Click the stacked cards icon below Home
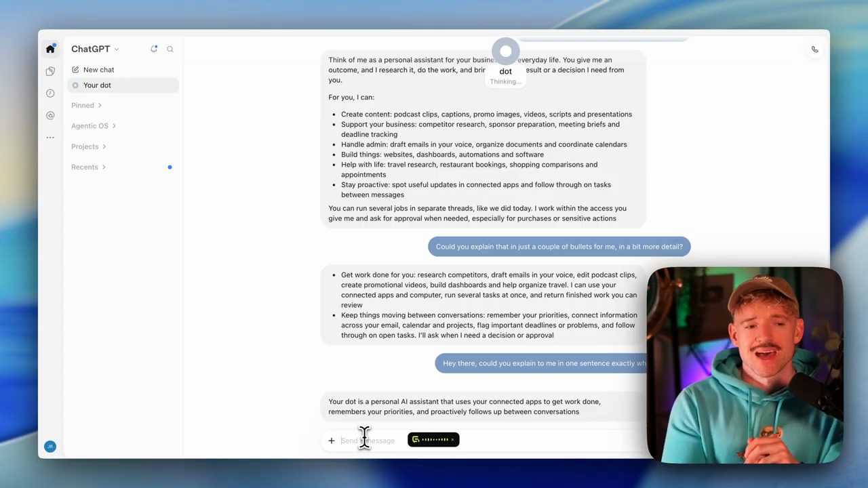This screenshot has width=868, height=488. tap(50, 71)
